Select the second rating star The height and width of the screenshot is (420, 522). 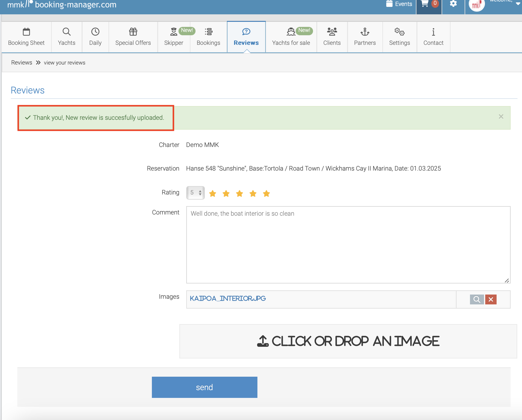click(226, 194)
